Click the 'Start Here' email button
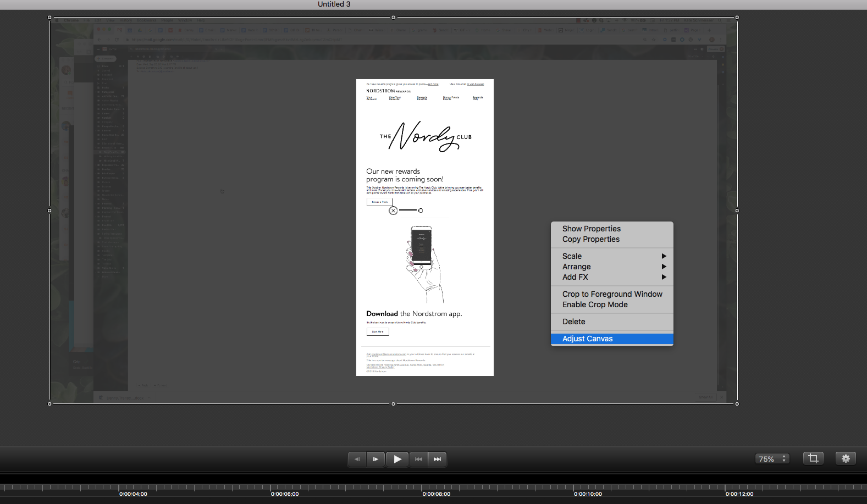This screenshot has width=867, height=504. [x=378, y=331]
